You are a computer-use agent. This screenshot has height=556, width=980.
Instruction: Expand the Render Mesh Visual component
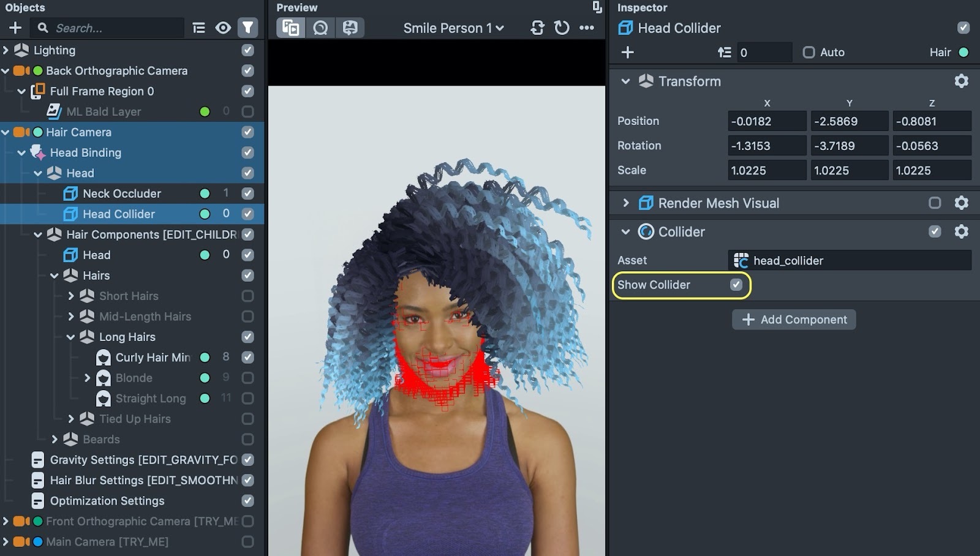click(x=625, y=203)
